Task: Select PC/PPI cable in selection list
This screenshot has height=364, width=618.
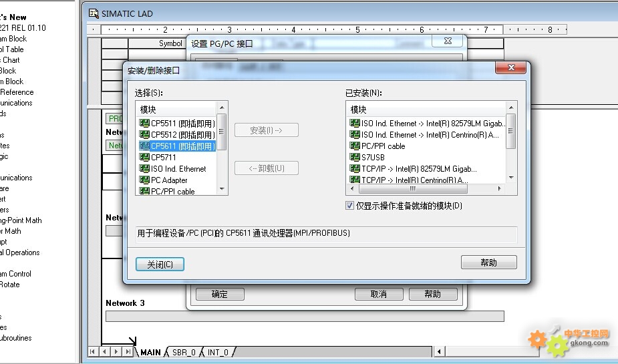Action: (x=167, y=191)
